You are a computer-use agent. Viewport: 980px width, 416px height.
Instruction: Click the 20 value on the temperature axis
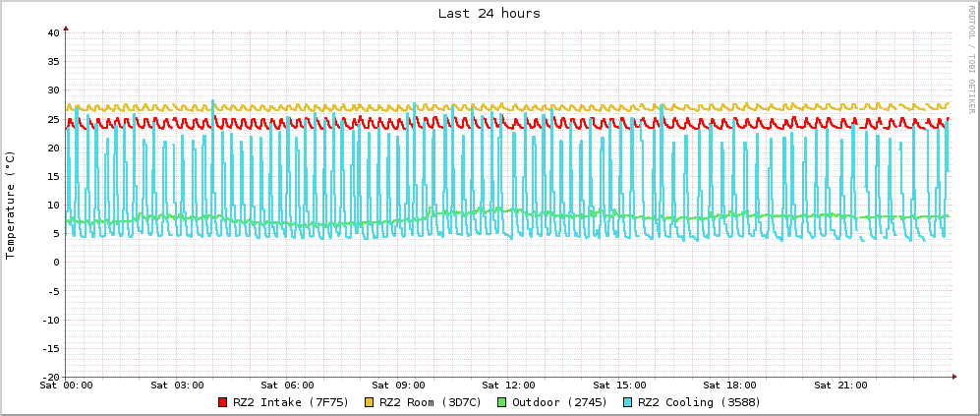click(x=52, y=148)
